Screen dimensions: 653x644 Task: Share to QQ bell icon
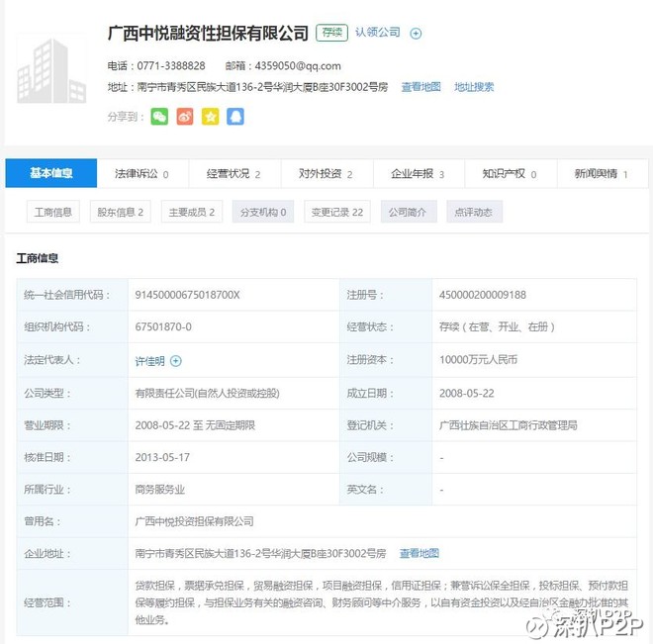(235, 117)
